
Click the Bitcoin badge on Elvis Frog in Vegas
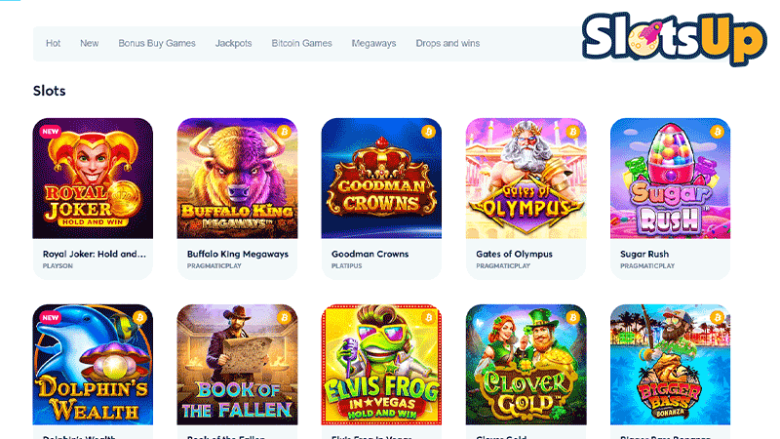pos(428,318)
